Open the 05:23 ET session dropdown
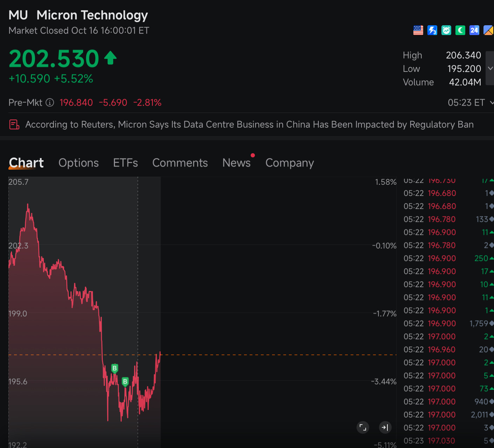The width and height of the screenshot is (494, 448). point(471,103)
